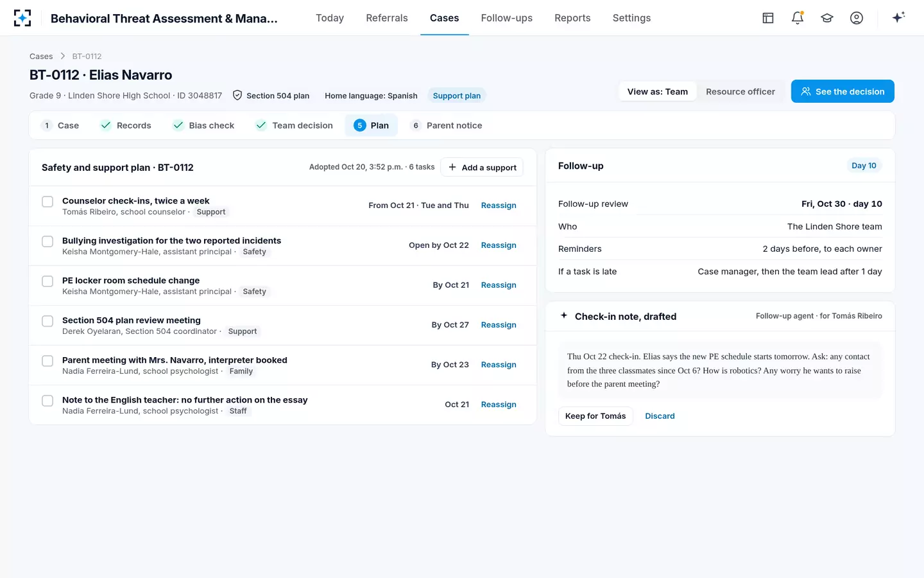Screen dimensions: 924x578
Task: Reassign the Bullying investigation task
Action: click(x=499, y=245)
